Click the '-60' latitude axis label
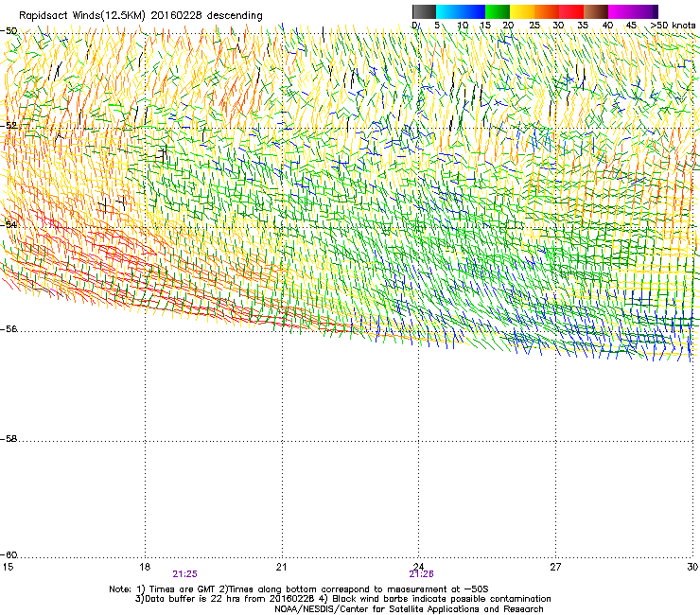 pyautogui.click(x=9, y=555)
